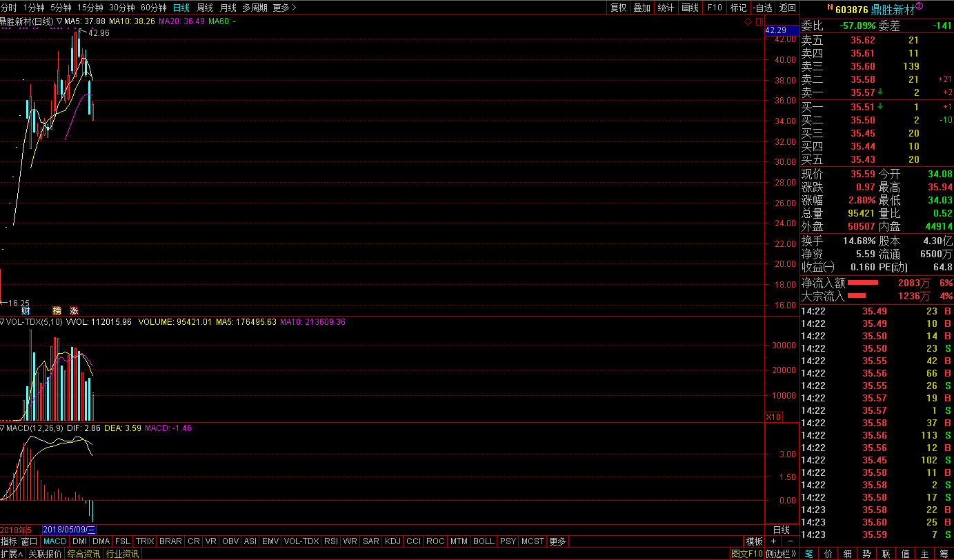Screen dimensions: 954x560
Task: Click the 榜 marker under the candlesticks
Action: [x=57, y=310]
